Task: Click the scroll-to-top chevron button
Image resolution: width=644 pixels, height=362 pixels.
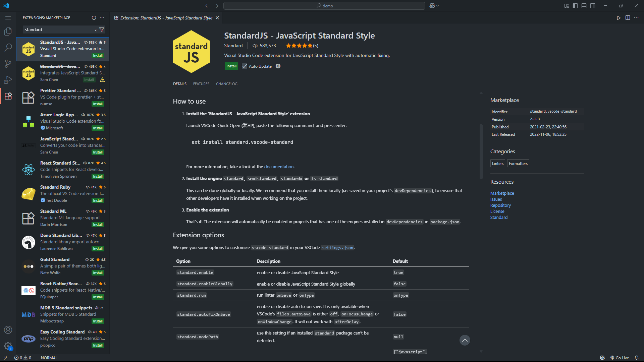Action: click(x=465, y=340)
